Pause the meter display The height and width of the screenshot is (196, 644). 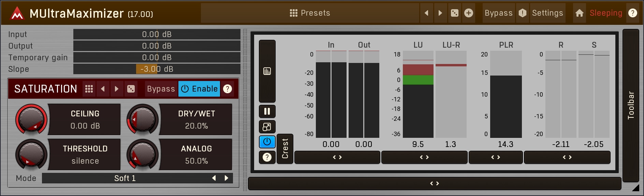pyautogui.click(x=267, y=111)
